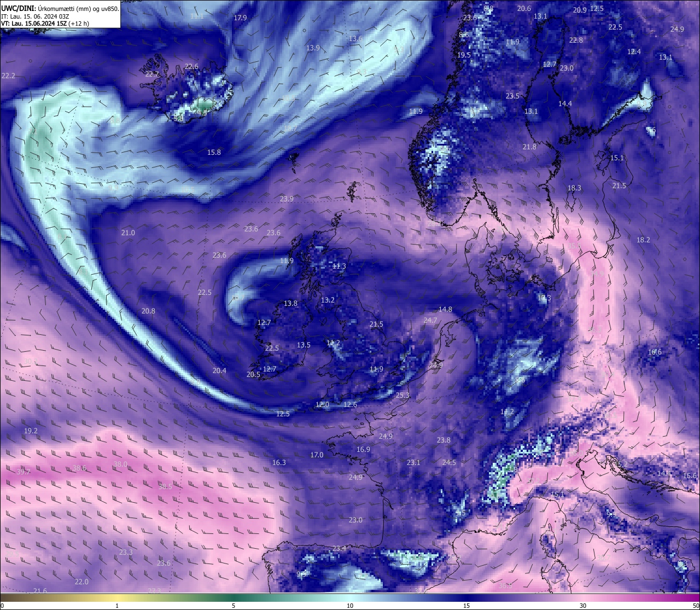Click the 18.3 value over the Baltic Sea
This screenshot has height=610, width=700.
coord(574,188)
